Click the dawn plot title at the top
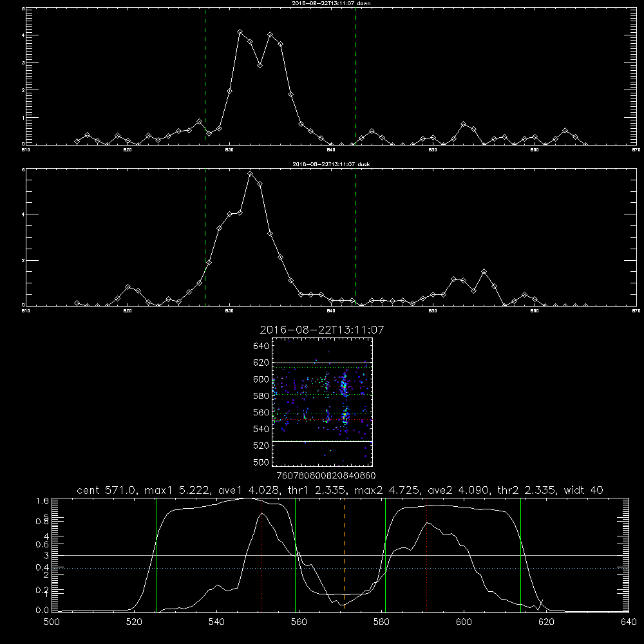 (x=331, y=3)
